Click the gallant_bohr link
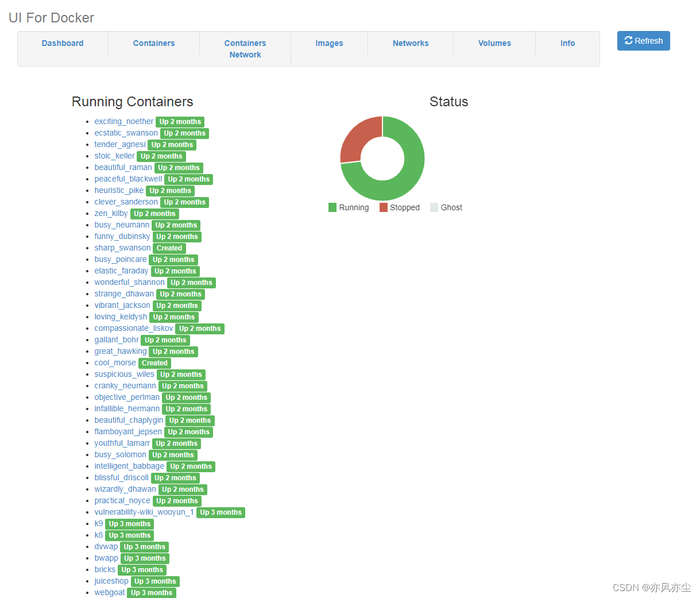The width and height of the screenshot is (700, 598). pyautogui.click(x=117, y=339)
